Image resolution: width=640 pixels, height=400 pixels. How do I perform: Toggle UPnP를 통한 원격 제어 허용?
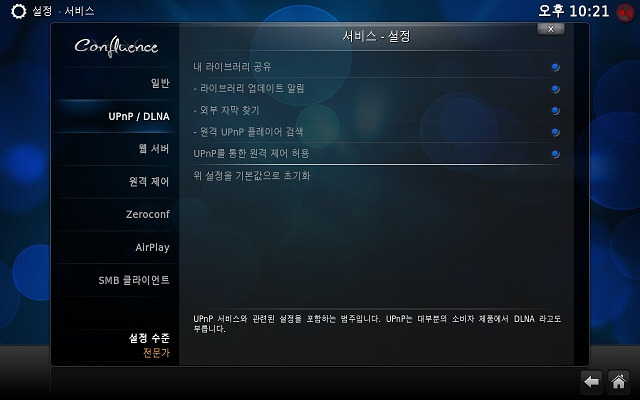point(376,153)
